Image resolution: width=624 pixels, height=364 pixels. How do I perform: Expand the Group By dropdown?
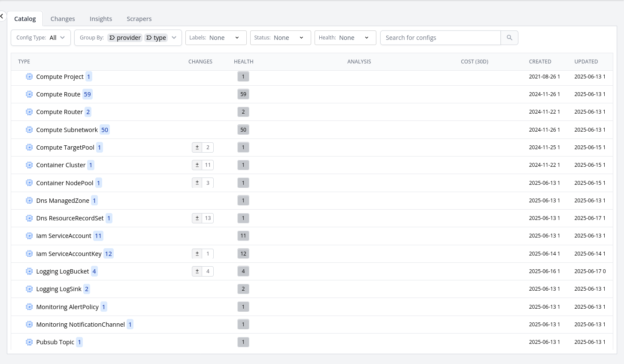(x=174, y=38)
